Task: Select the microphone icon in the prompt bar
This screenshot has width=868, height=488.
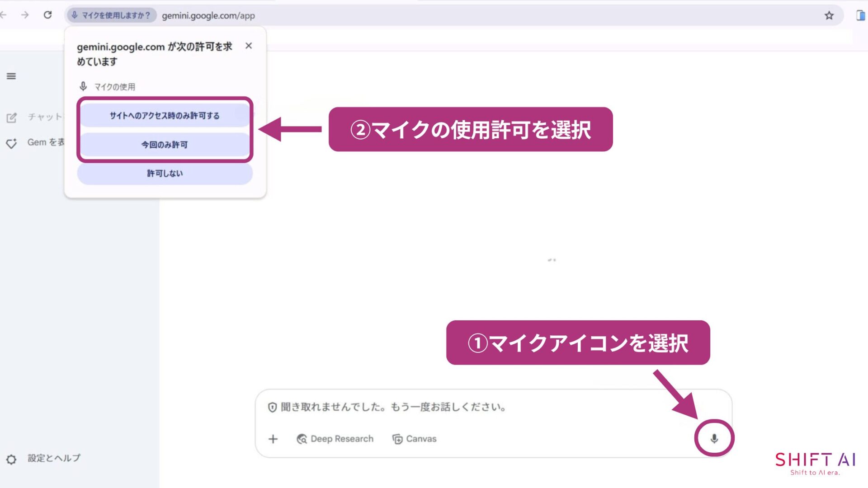Action: [715, 437]
